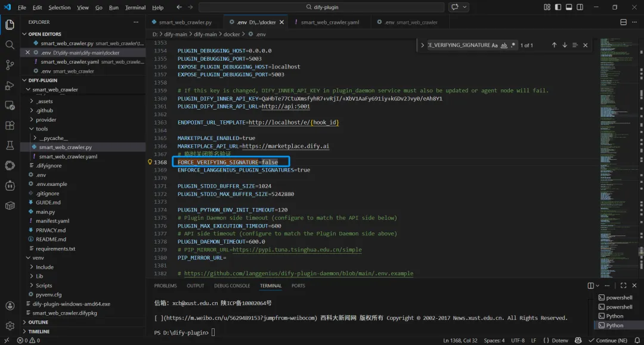644x345 pixels.
Task: Toggle Match Case in find widget
Action: 494,45
